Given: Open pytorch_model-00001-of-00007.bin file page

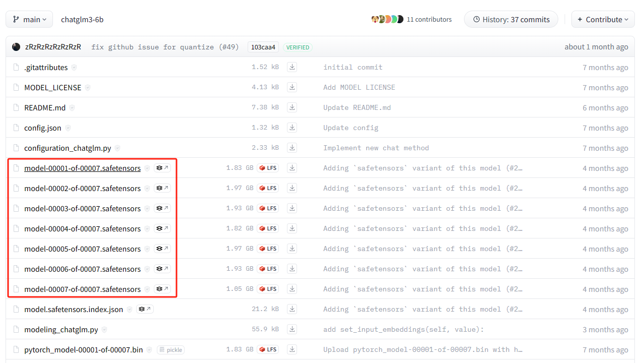Looking at the screenshot, I should pyautogui.click(x=84, y=349).
